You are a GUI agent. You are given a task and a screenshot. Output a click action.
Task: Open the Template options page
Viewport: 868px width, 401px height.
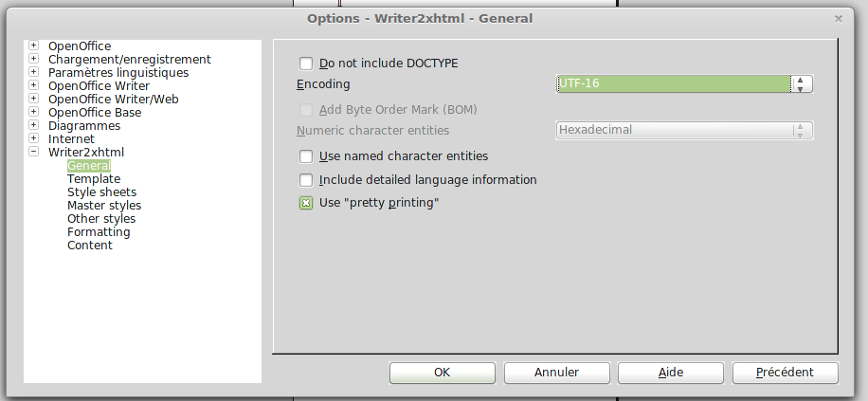(x=94, y=179)
